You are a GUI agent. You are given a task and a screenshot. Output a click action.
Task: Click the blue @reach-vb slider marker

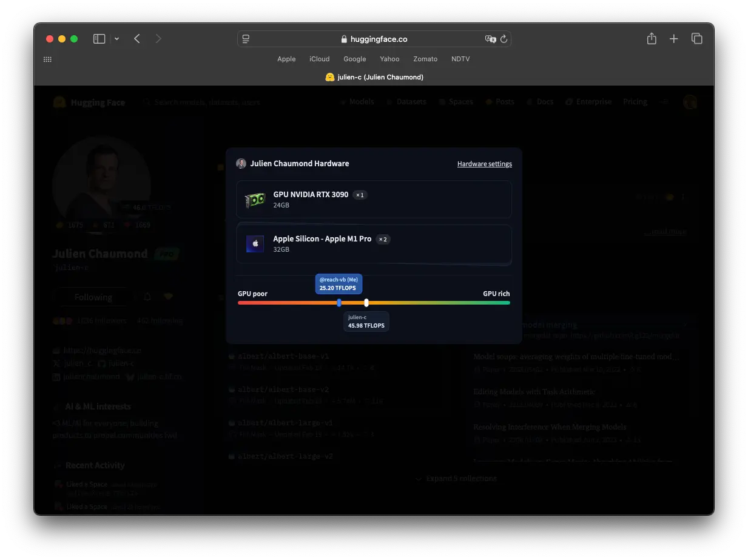tap(339, 303)
